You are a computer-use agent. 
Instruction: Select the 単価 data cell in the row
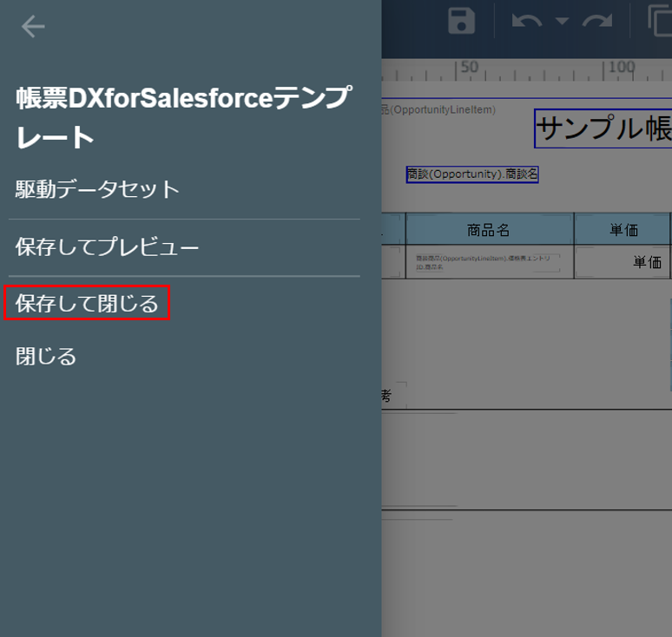pos(623,262)
